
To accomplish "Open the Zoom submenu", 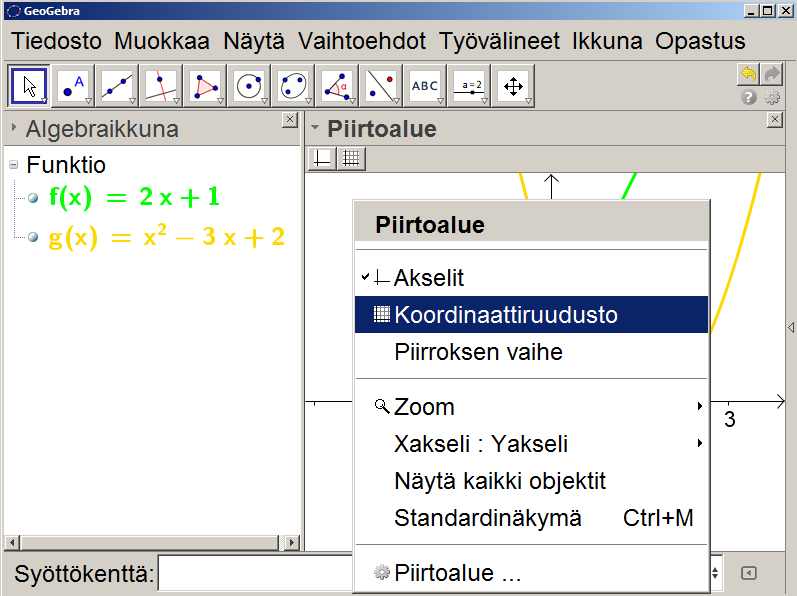I will [x=531, y=406].
